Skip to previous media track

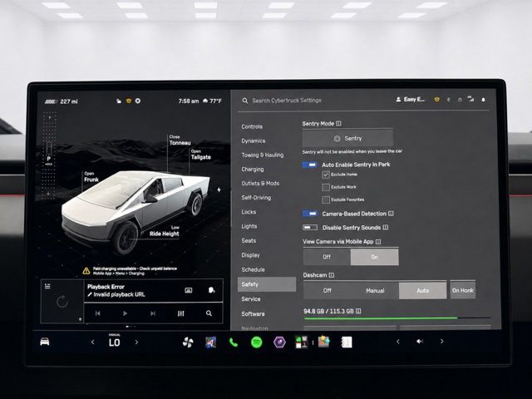point(98,313)
